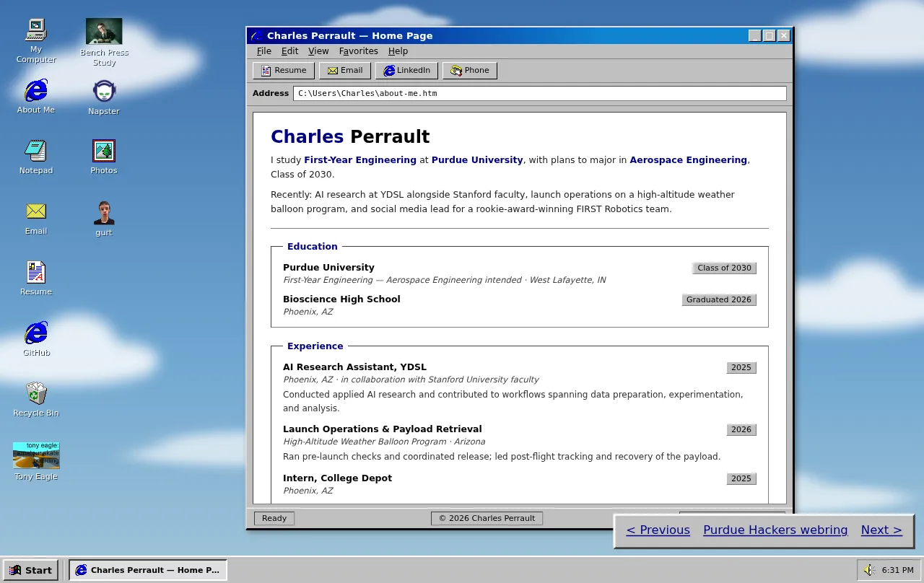Click the Ready status bar text
This screenshot has width=924, height=583.
[x=274, y=518]
